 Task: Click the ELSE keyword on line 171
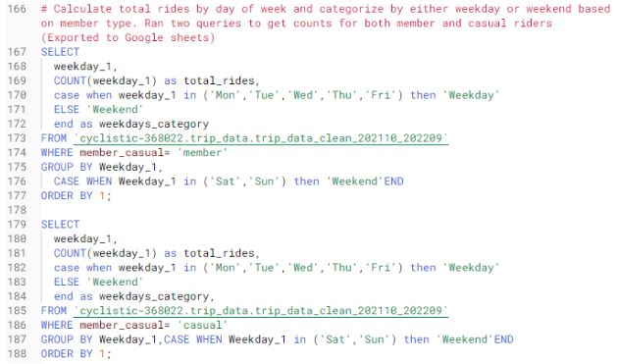coord(67,110)
